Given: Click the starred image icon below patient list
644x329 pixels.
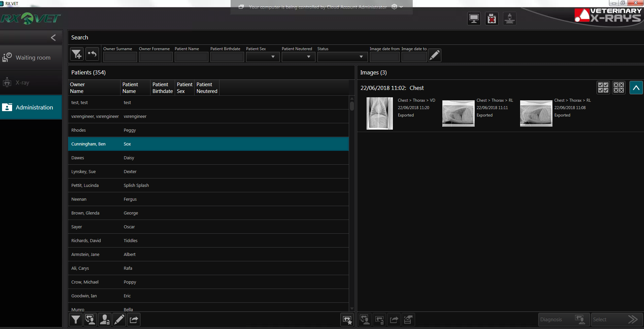Looking at the screenshot, I should [347, 320].
